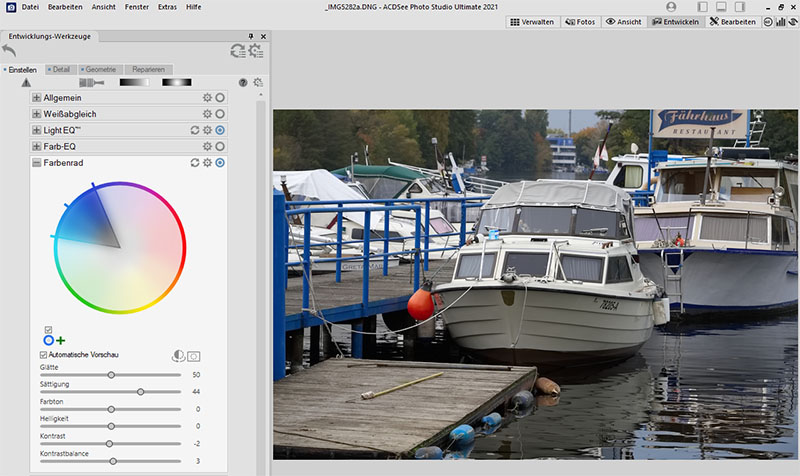Switch to the Geometrie tab
800x476 pixels.
click(101, 69)
